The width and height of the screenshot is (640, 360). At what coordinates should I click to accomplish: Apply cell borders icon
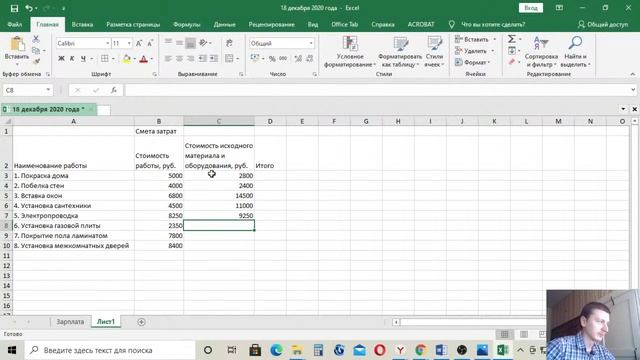(x=104, y=59)
